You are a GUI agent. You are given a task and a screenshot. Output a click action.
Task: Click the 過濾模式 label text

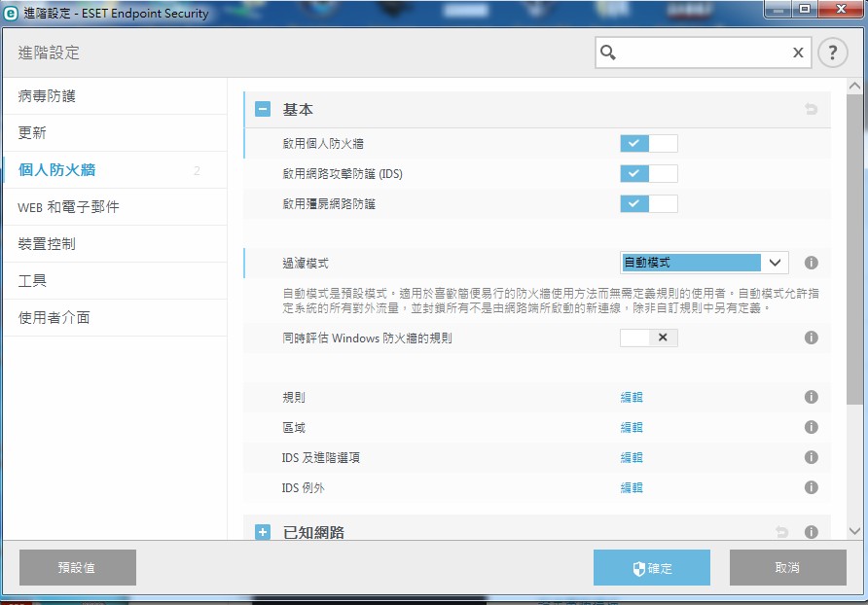pyautogui.click(x=305, y=264)
